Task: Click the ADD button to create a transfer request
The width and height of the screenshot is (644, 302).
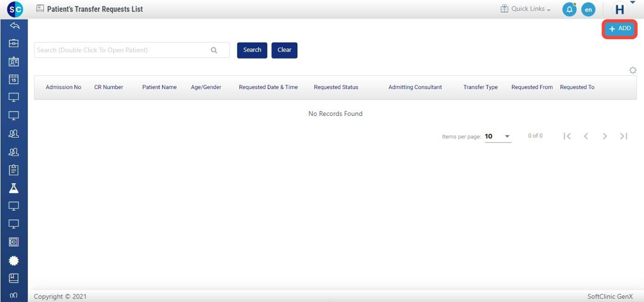Action: coord(619,29)
